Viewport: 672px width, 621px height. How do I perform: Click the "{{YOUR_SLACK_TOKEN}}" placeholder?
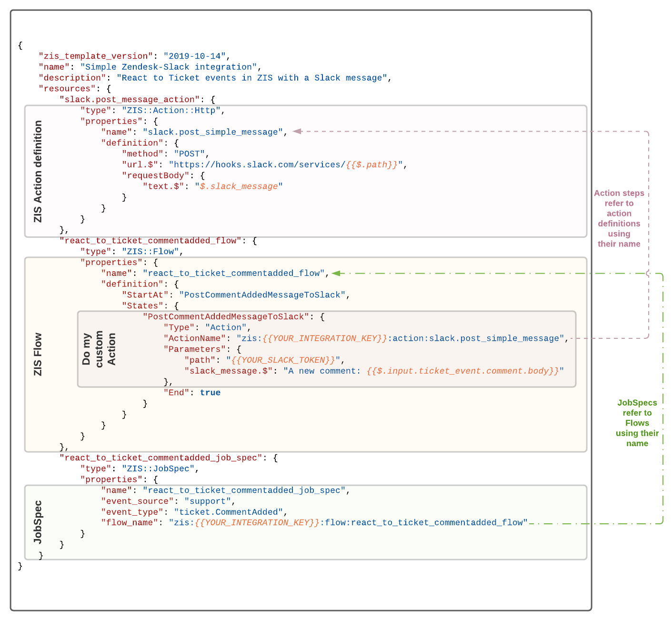tap(283, 360)
